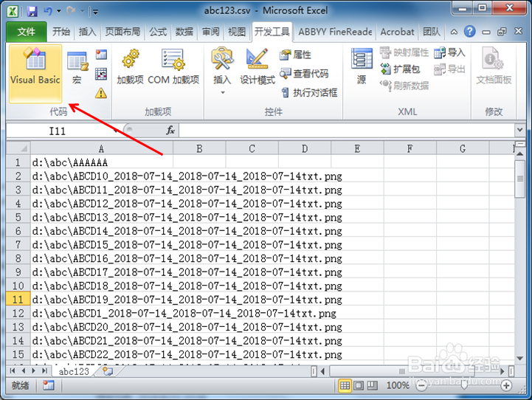Click the vertical scrollbar down arrow
Screen dimensions: 532x400
coord(519,359)
